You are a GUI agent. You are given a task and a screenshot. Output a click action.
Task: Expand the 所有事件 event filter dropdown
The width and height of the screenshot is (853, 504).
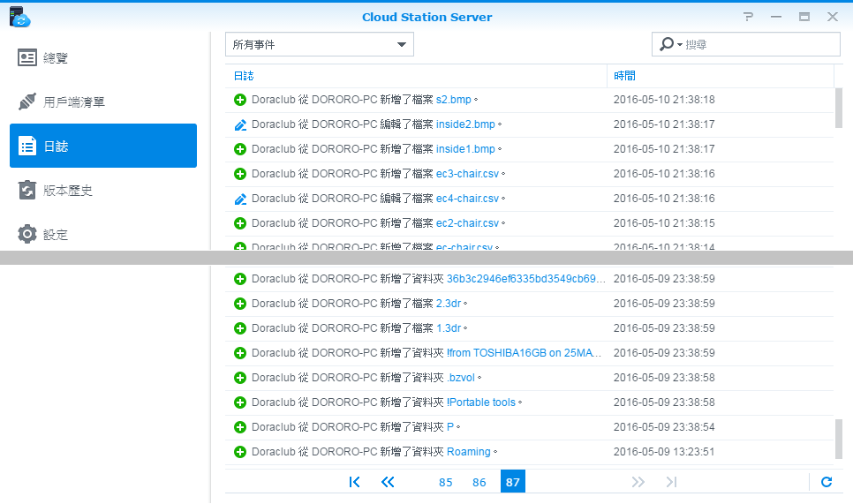click(x=320, y=44)
